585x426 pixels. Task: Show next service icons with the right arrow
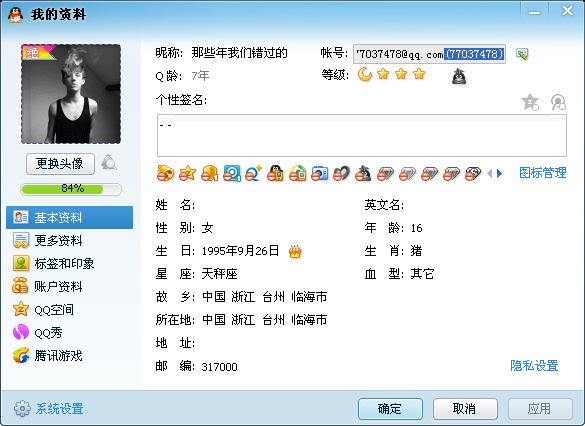[x=500, y=173]
